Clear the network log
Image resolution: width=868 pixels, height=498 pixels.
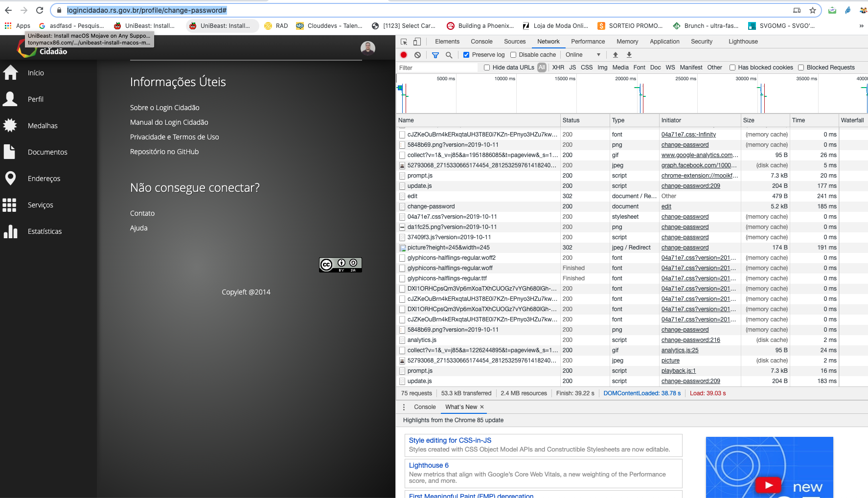(x=417, y=55)
